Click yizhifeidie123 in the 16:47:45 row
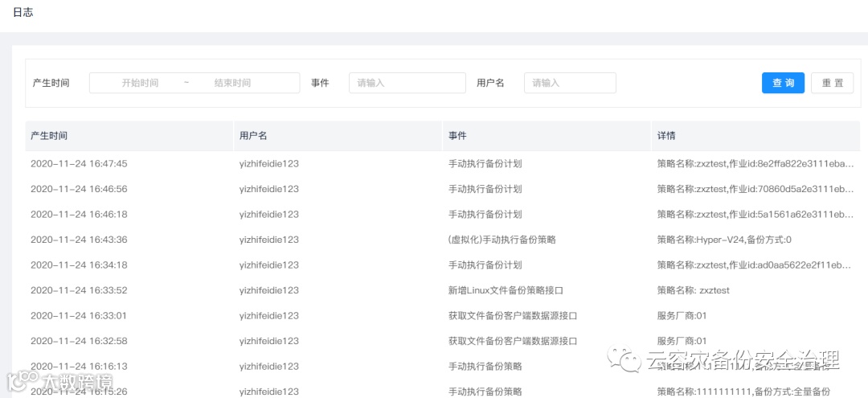 pos(269,164)
